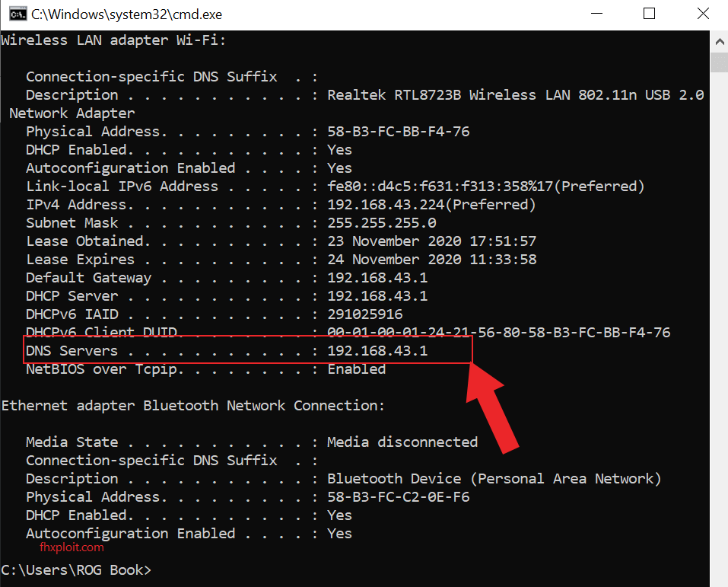Click the DHCP Server value 192.168.43.1
This screenshot has width=728, height=587.
[x=377, y=296]
